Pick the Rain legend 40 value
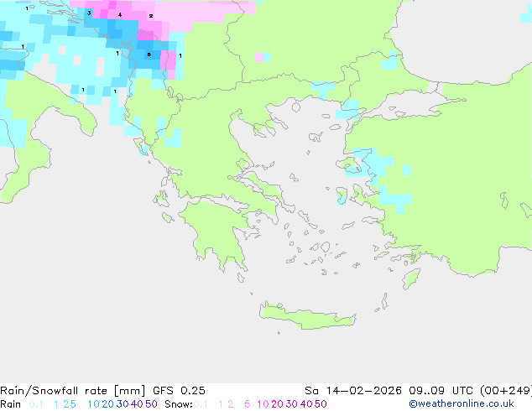532x411 pixels. pyautogui.click(x=137, y=404)
